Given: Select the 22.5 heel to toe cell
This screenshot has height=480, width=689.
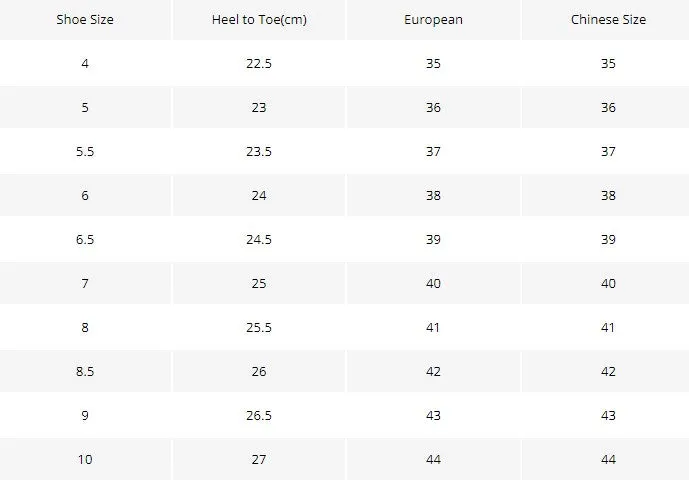Looking at the screenshot, I should click(259, 64).
